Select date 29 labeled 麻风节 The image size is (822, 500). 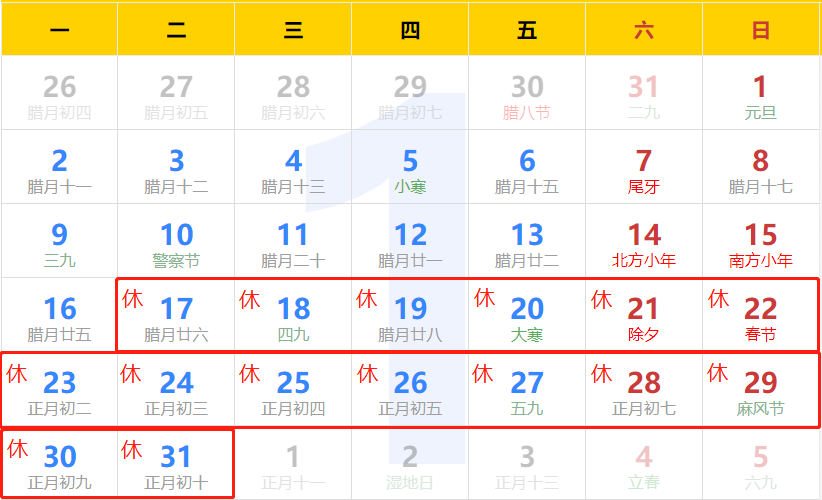pyautogui.click(x=760, y=392)
